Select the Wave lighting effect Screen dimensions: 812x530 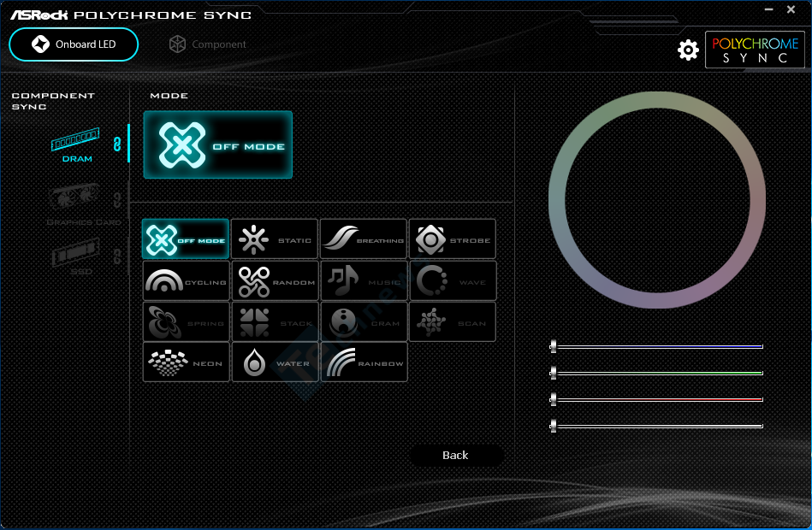[x=453, y=281]
